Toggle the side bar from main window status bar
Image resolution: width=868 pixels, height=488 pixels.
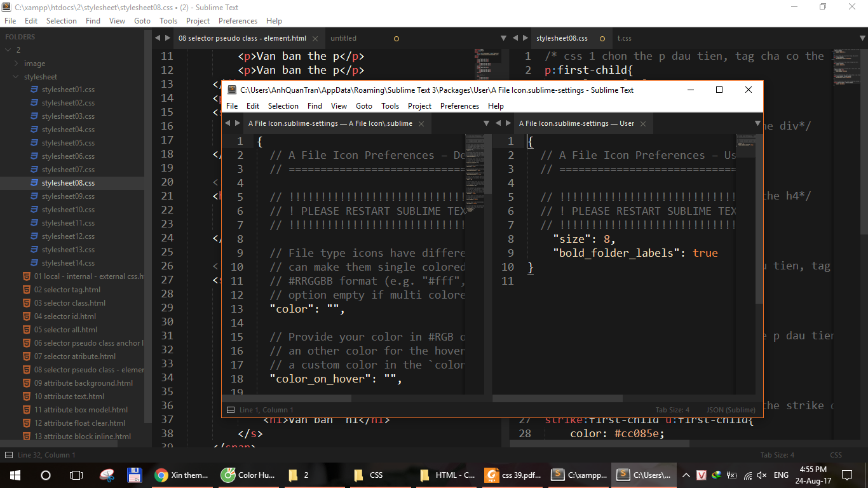[8, 455]
